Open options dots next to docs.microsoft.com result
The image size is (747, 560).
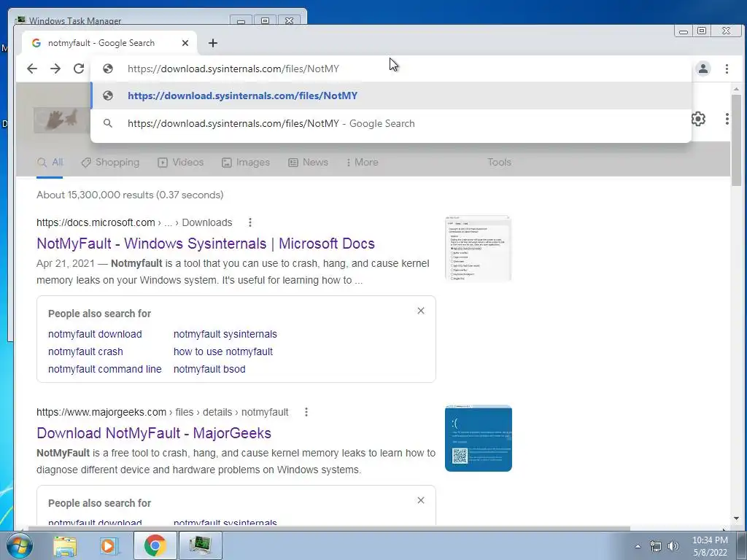coord(250,222)
